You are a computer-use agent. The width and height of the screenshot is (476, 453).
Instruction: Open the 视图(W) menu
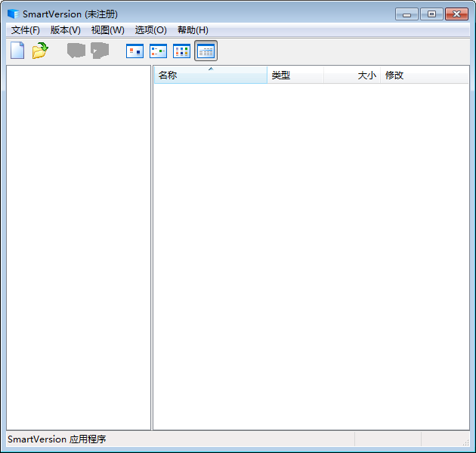108,30
